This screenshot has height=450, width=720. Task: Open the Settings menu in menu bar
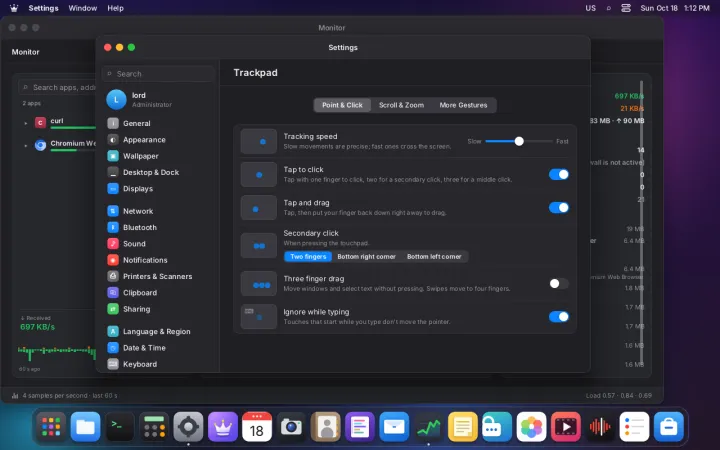click(x=44, y=8)
